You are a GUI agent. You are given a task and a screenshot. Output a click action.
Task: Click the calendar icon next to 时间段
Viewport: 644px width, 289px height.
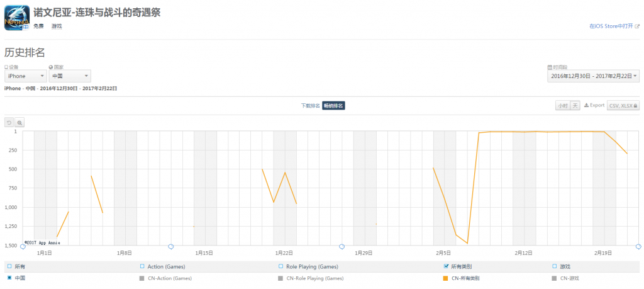(550, 67)
